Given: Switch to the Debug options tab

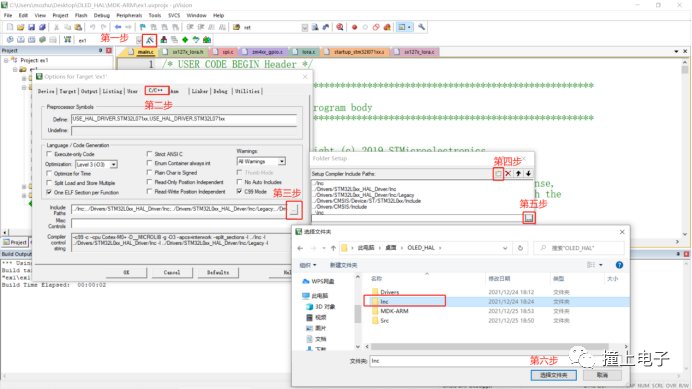Looking at the screenshot, I should point(221,91).
